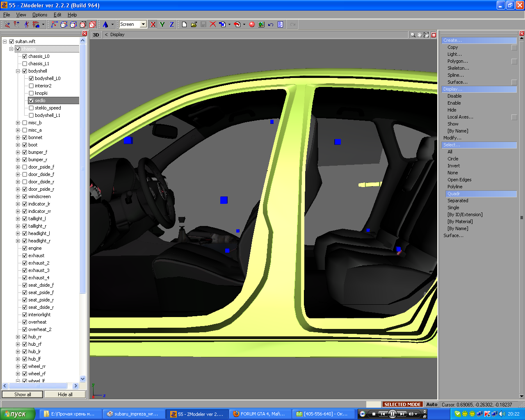
Task: Click the Firefox FORUM GTA 4 taskbar button
Action: tap(260, 414)
